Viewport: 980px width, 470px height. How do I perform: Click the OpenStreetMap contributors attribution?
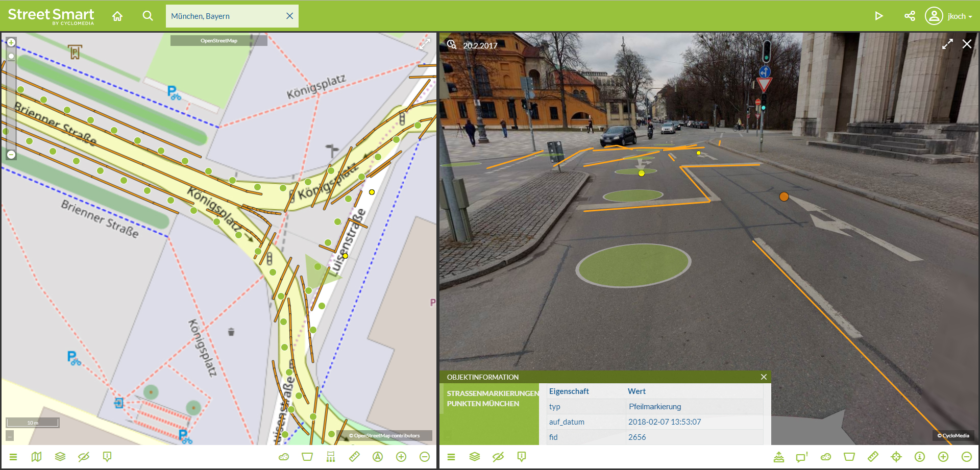coord(384,436)
